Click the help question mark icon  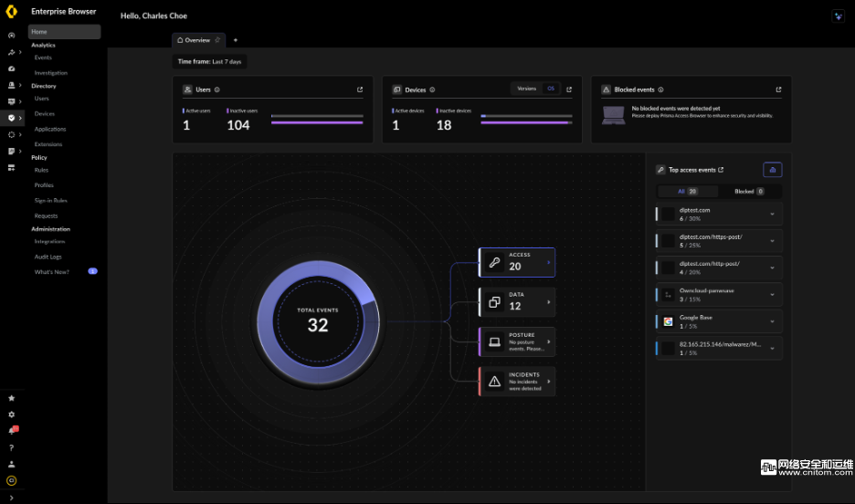point(12,448)
